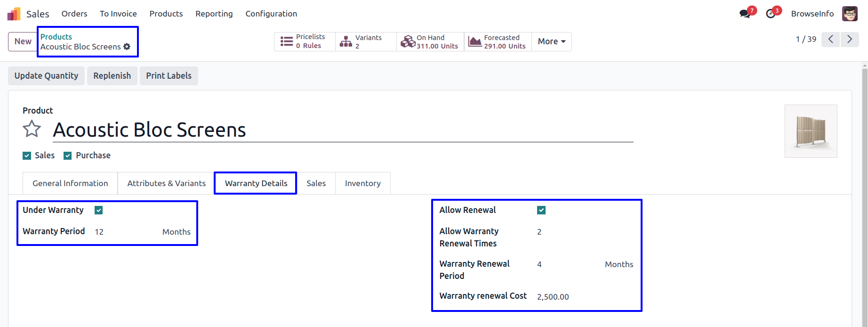
Task: Open the activities clock icon
Action: [771, 14]
